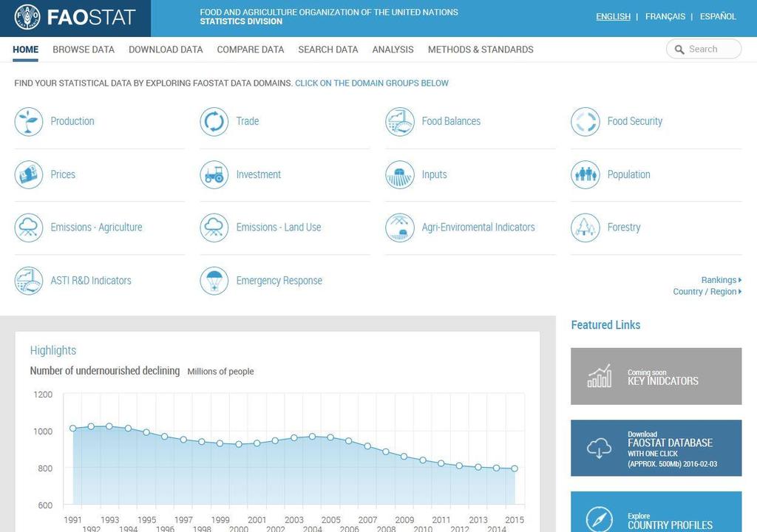Click Explore COUNTRY PROFILES banner
This screenshot has width=757, height=532.
pyautogui.click(x=656, y=512)
